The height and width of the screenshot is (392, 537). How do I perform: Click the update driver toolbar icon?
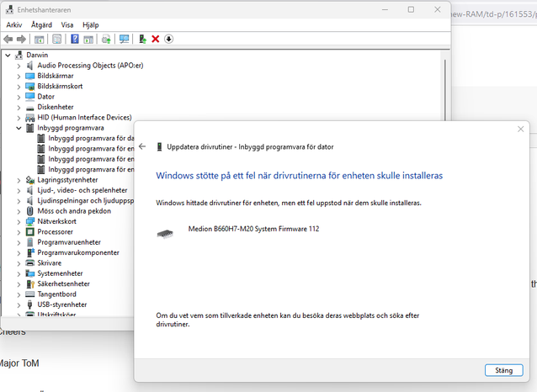[x=142, y=39]
